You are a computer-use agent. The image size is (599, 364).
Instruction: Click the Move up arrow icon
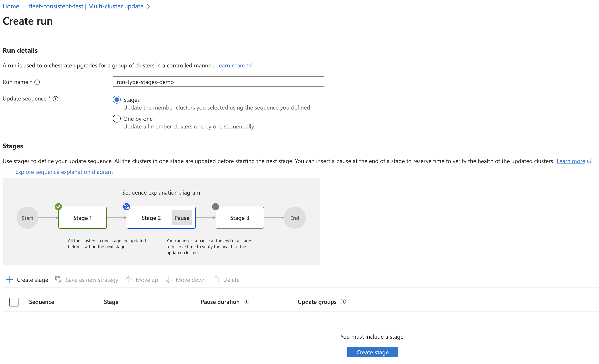(128, 280)
